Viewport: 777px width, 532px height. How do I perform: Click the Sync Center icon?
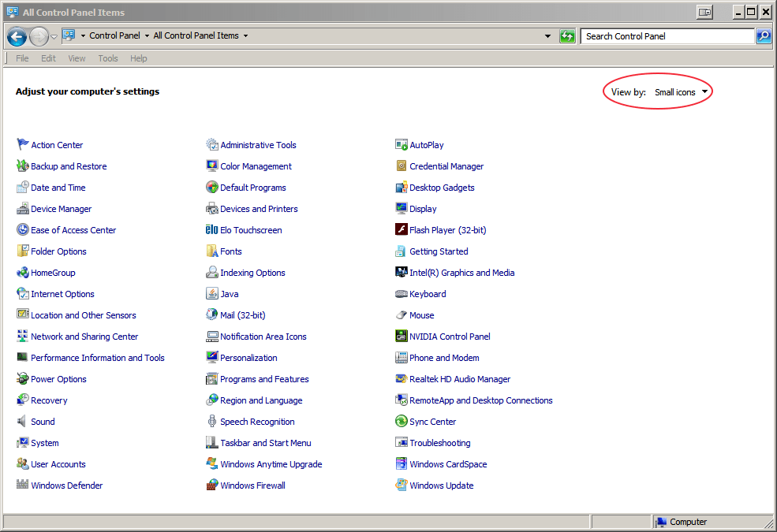pos(402,421)
